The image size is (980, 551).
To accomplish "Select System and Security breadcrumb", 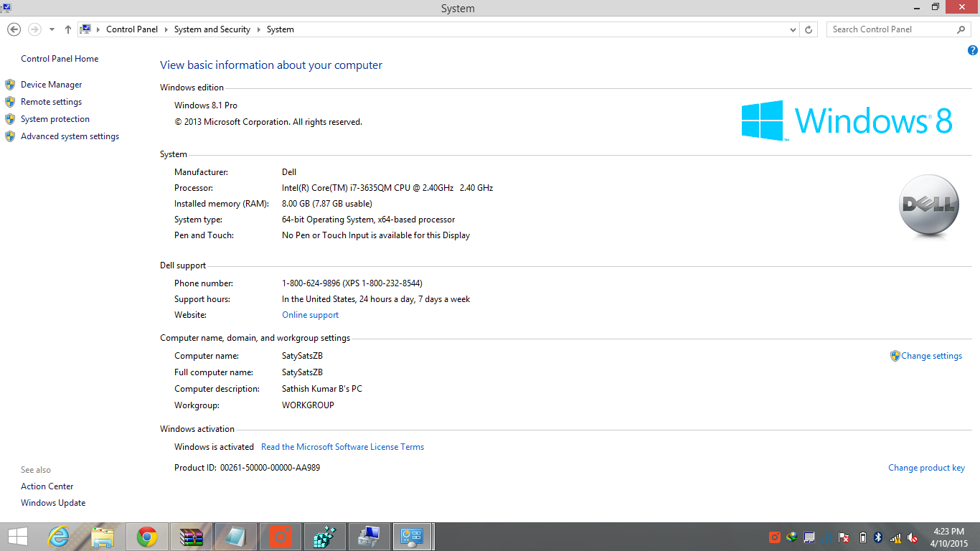I will point(212,29).
